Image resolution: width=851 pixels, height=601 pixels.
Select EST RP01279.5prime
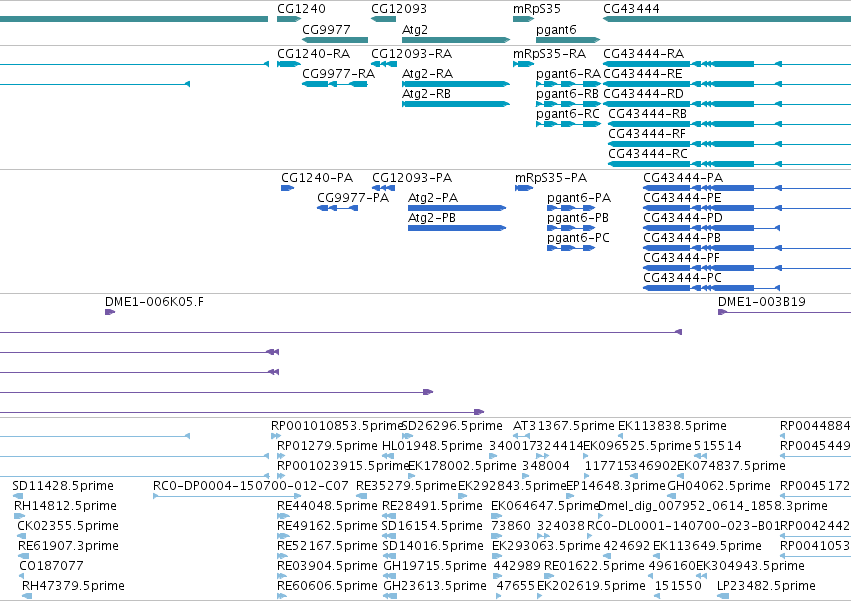tap(327, 446)
